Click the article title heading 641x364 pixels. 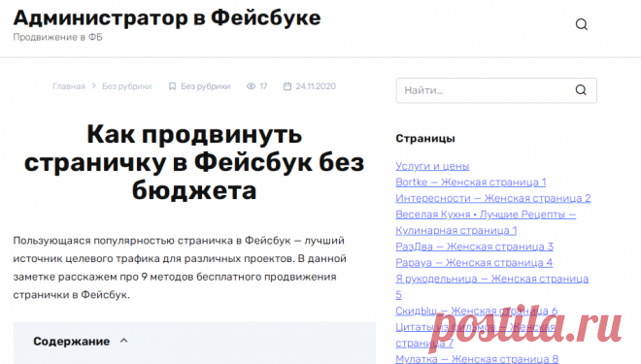tap(194, 162)
